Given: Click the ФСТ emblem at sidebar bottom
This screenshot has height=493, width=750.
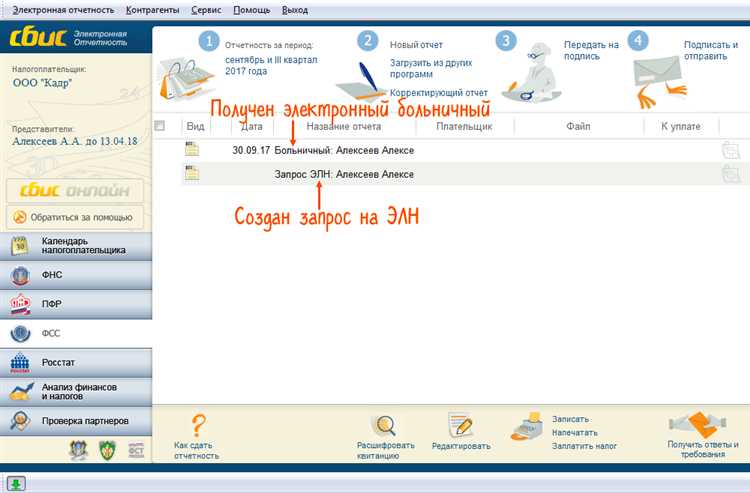Looking at the screenshot, I should click(136, 450).
